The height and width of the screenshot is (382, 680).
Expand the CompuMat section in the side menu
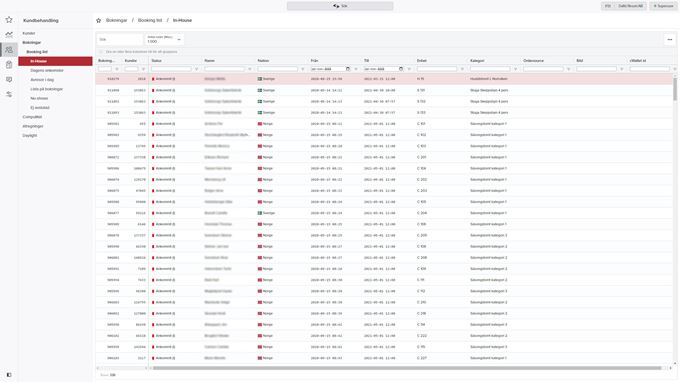point(32,117)
